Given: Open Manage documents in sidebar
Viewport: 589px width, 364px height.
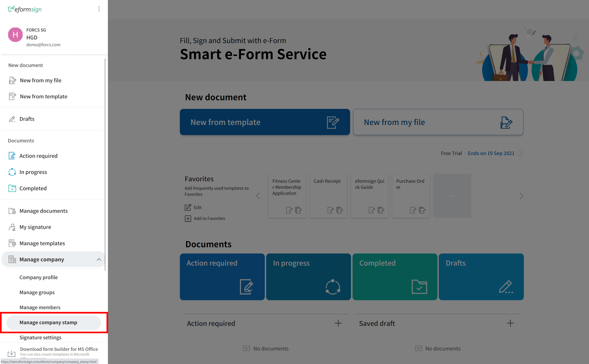Looking at the screenshot, I should tap(43, 211).
